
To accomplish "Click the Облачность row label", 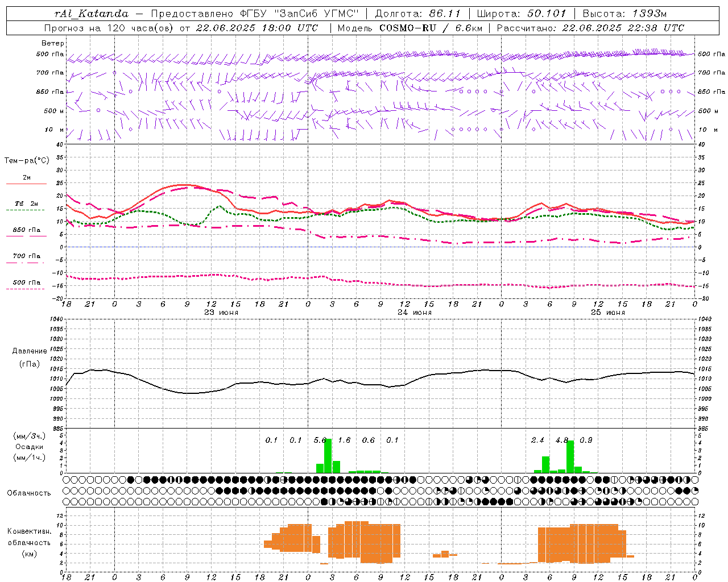I will pos(28,493).
